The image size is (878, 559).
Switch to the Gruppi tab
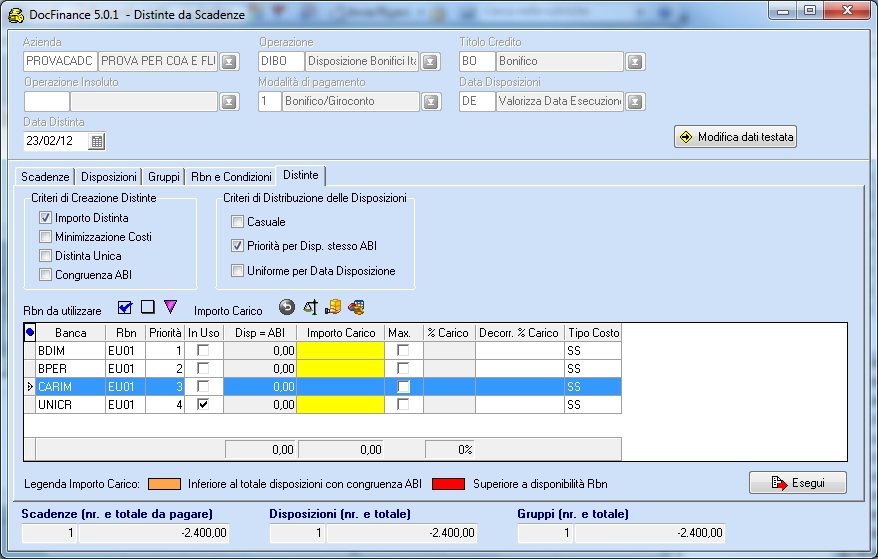tap(164, 176)
